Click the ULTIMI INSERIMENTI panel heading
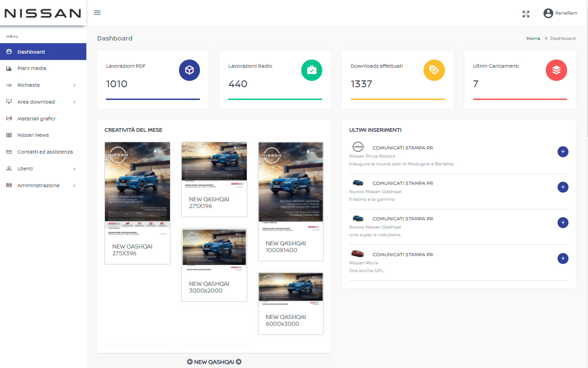The image size is (588, 368). pos(375,130)
